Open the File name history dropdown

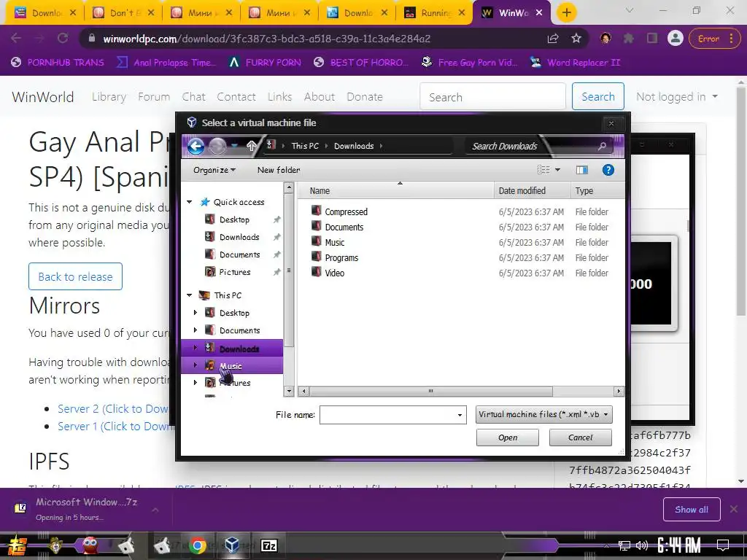point(460,415)
